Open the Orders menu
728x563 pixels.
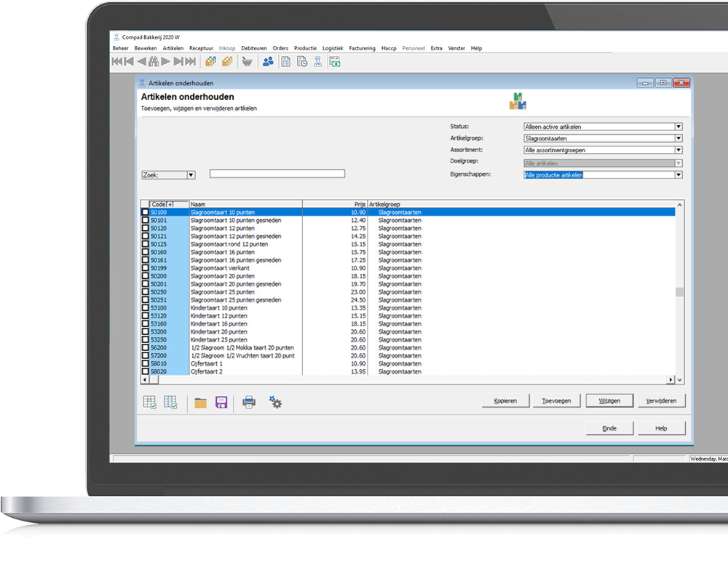coord(280,48)
